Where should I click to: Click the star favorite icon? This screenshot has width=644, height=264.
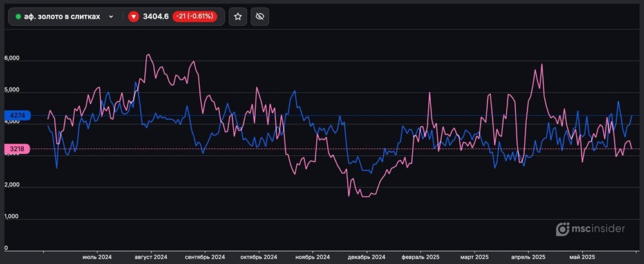click(x=238, y=17)
